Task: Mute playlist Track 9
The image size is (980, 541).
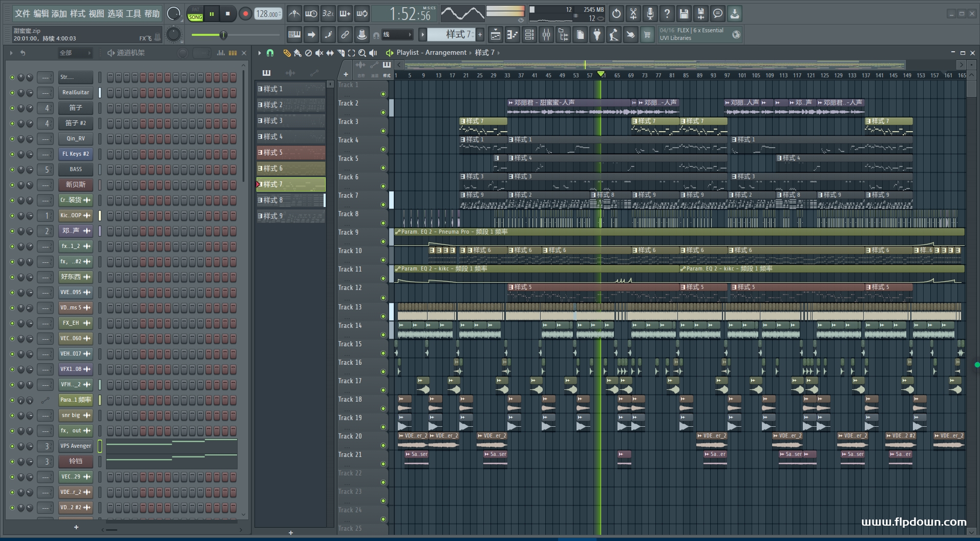Action: click(x=383, y=241)
